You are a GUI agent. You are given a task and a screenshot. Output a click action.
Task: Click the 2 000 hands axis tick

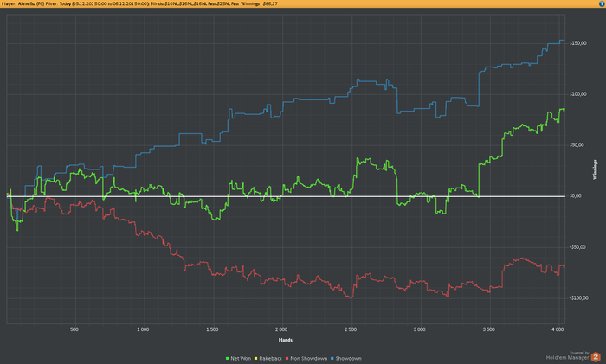tap(281, 329)
